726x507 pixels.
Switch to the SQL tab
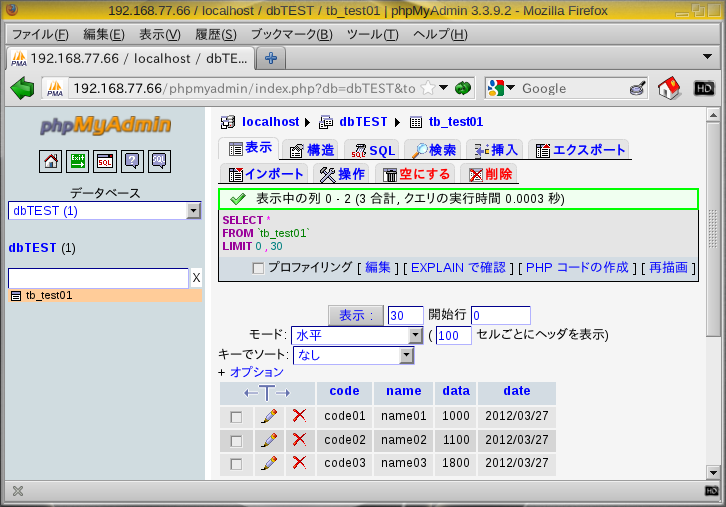coord(373,150)
